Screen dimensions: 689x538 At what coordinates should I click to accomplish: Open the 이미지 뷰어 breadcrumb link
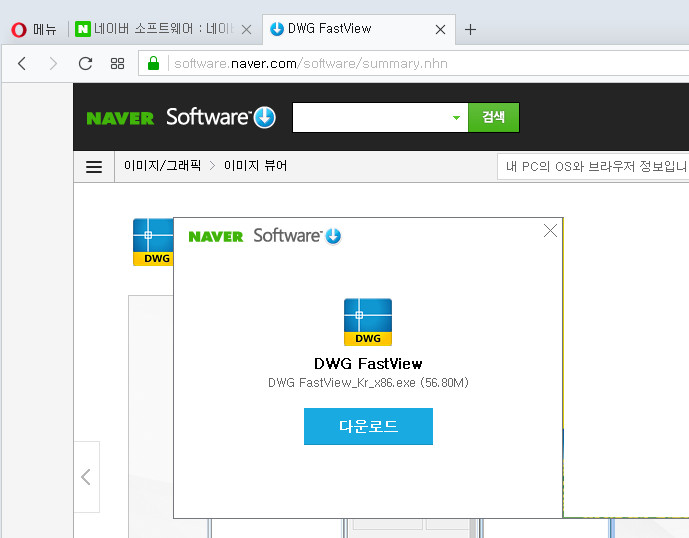[255, 166]
